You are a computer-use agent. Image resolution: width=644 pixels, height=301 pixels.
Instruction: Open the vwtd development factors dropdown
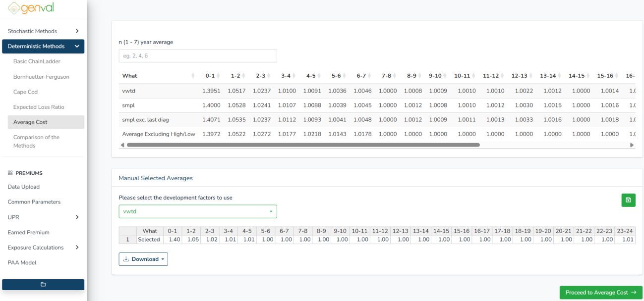coord(197,211)
